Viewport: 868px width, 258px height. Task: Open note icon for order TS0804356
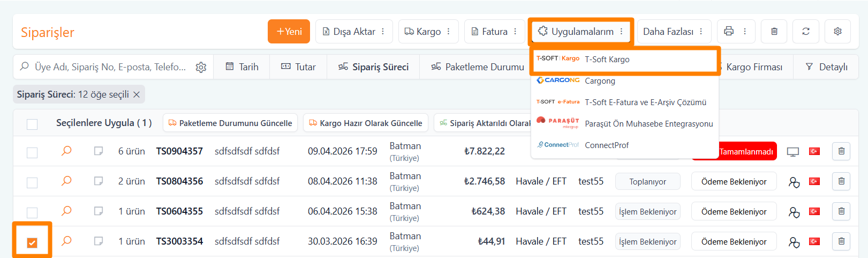pyautogui.click(x=99, y=181)
